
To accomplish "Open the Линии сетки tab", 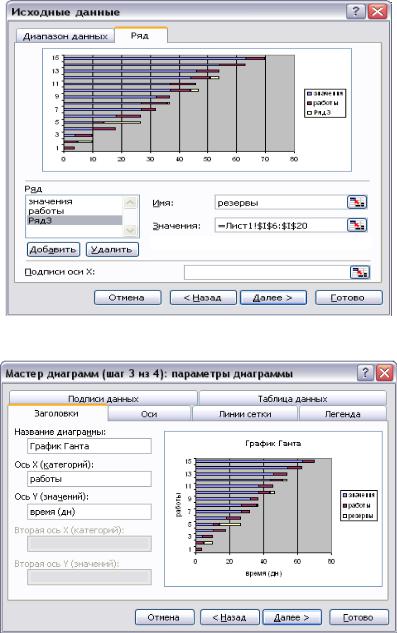I will pyautogui.click(x=245, y=414).
